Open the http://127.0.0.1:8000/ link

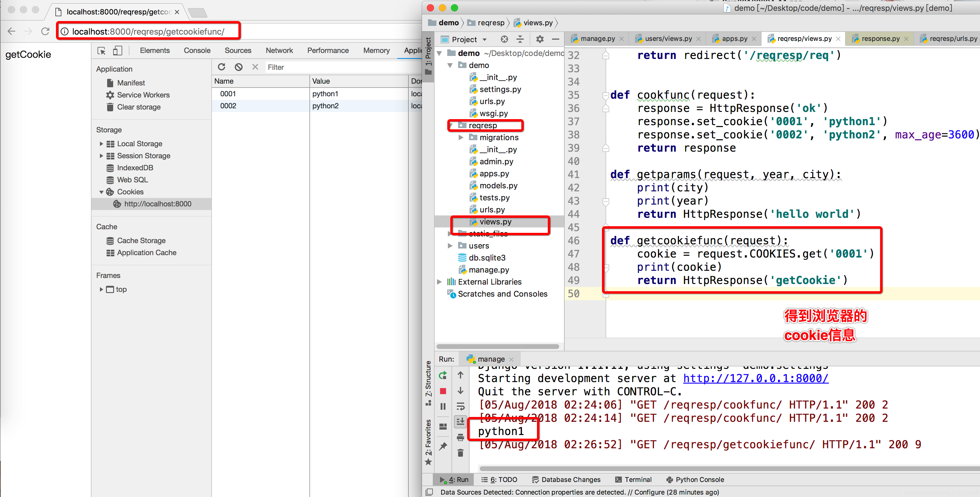[x=755, y=378]
